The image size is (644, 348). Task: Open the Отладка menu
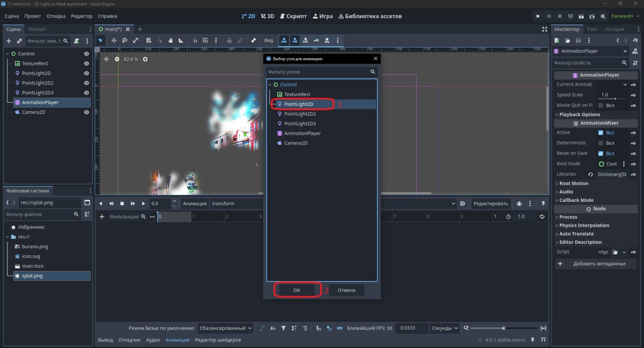click(x=56, y=16)
